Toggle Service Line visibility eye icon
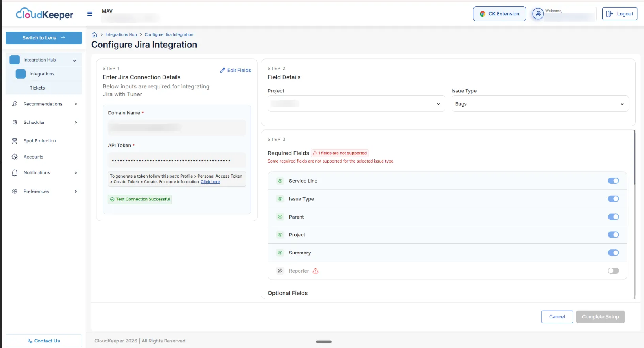 click(x=280, y=181)
